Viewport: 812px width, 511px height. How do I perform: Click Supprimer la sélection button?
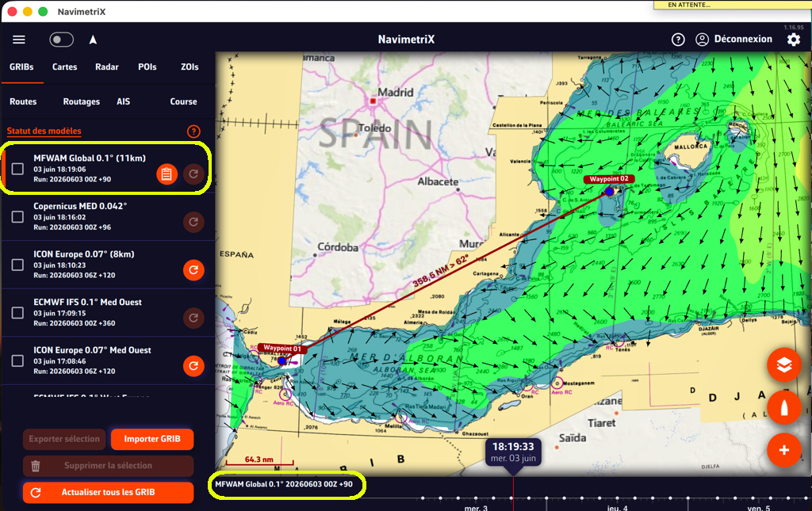[108, 466]
